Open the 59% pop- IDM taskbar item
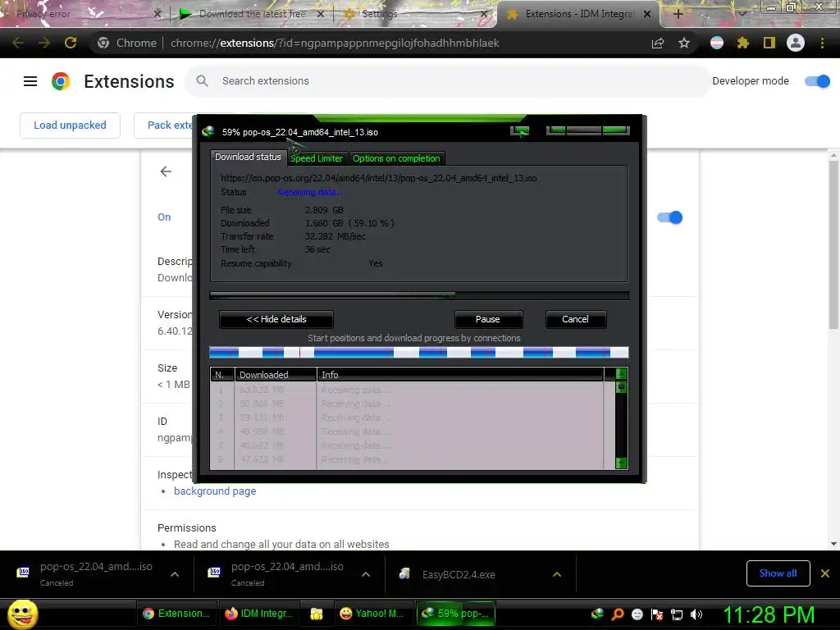The width and height of the screenshot is (840, 630). click(456, 614)
